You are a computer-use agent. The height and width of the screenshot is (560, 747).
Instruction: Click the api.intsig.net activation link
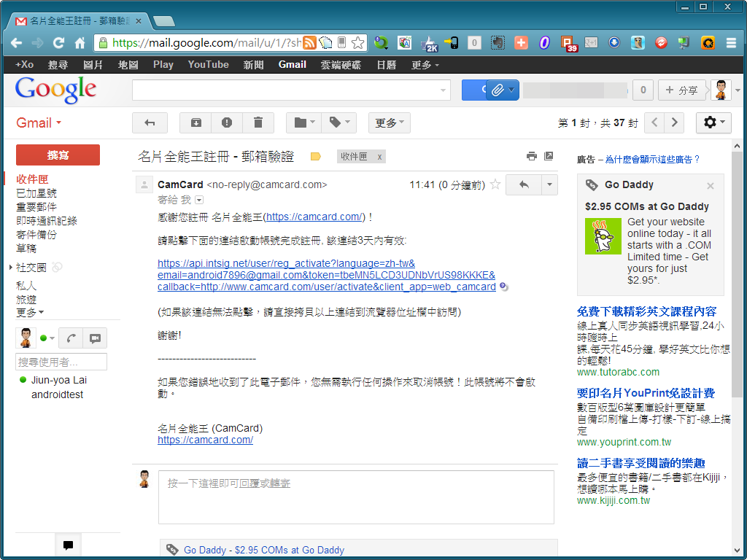click(327, 275)
